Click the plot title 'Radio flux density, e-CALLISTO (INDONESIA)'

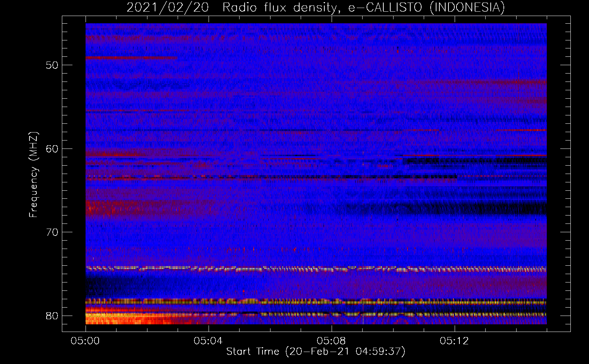(364, 7)
